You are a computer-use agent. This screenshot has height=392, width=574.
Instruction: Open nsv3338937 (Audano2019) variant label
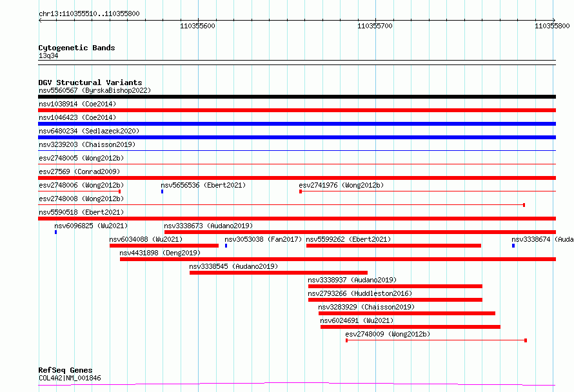point(352,280)
